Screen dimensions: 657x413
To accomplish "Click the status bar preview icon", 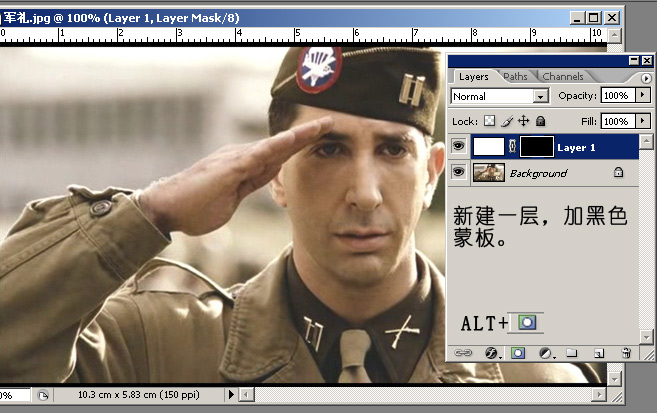I will pyautogui.click(x=43, y=395).
